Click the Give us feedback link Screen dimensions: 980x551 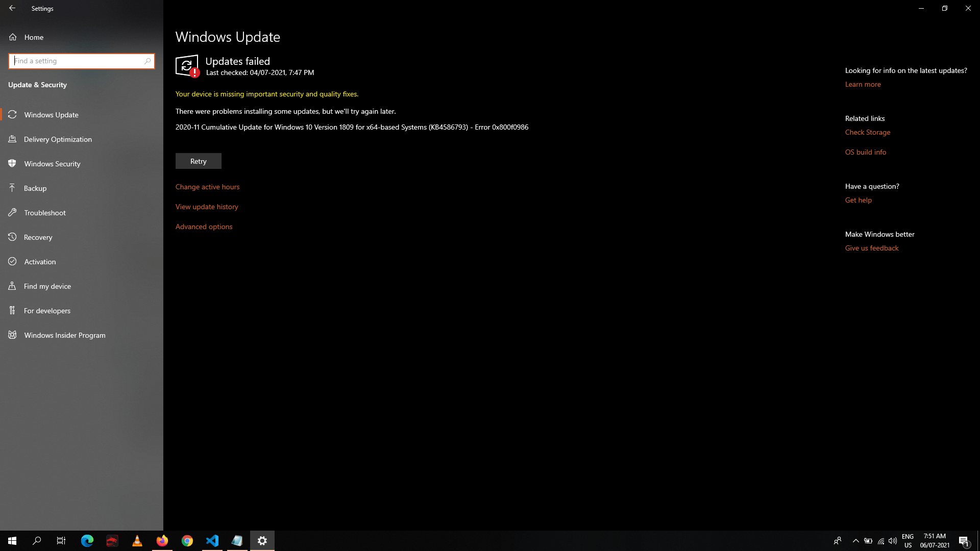point(872,247)
